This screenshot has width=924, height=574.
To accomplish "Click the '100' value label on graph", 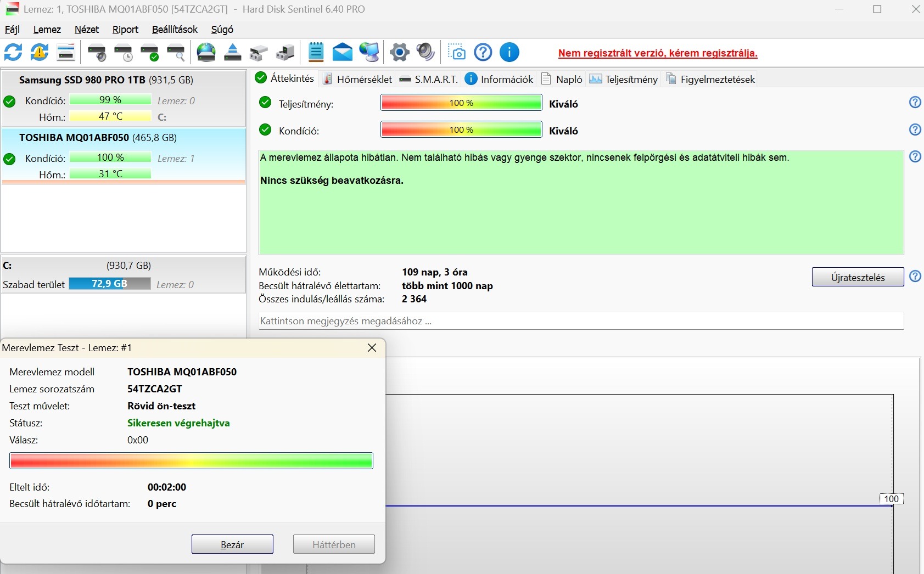I will pyautogui.click(x=891, y=499).
